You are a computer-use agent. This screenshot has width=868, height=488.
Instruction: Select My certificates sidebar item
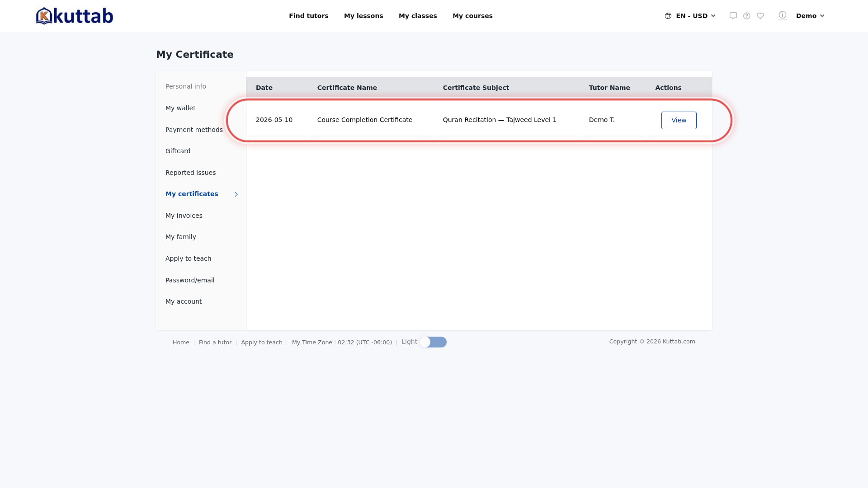pyautogui.click(x=192, y=194)
